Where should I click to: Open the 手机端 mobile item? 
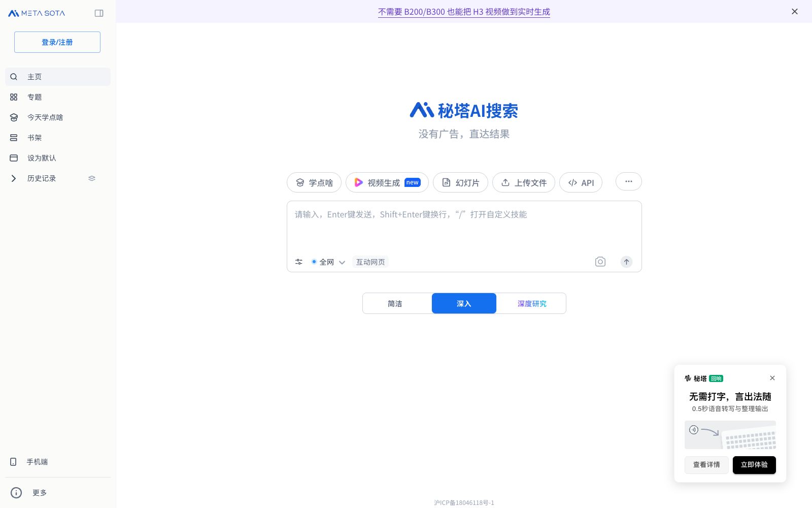(x=58, y=462)
